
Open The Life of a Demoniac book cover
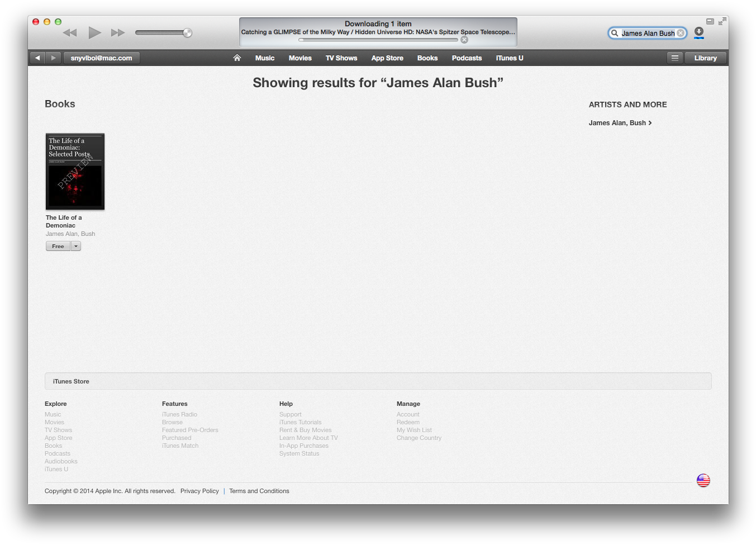75,172
